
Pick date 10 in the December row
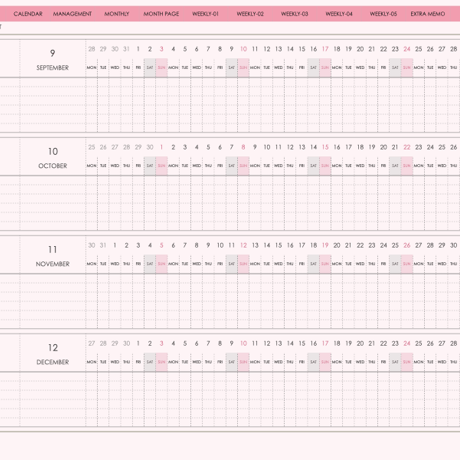[x=243, y=343]
